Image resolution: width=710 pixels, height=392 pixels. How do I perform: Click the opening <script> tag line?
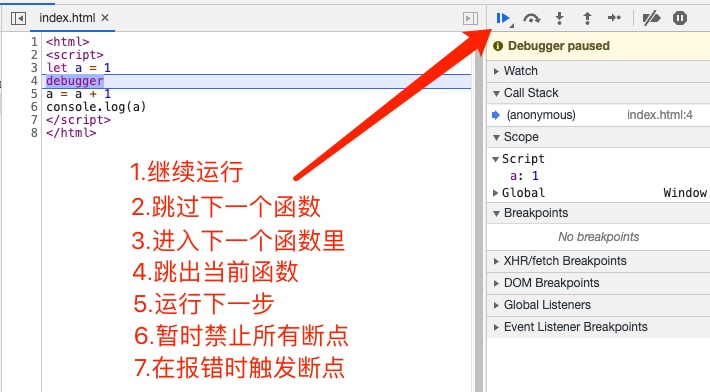tap(75, 55)
